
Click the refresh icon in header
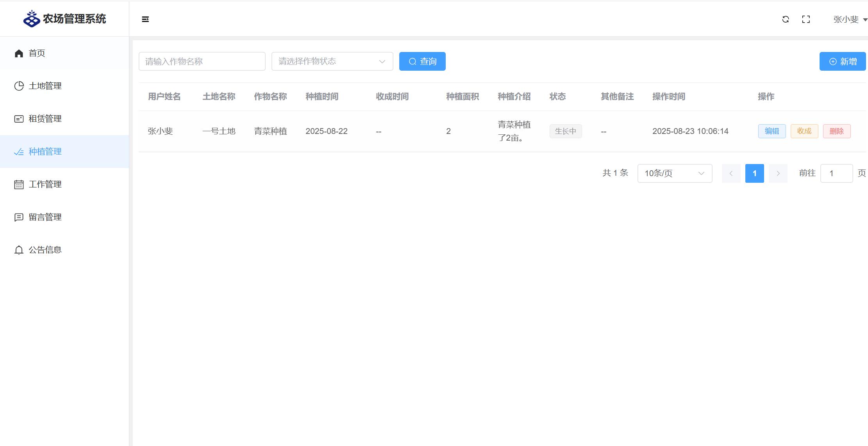click(786, 19)
